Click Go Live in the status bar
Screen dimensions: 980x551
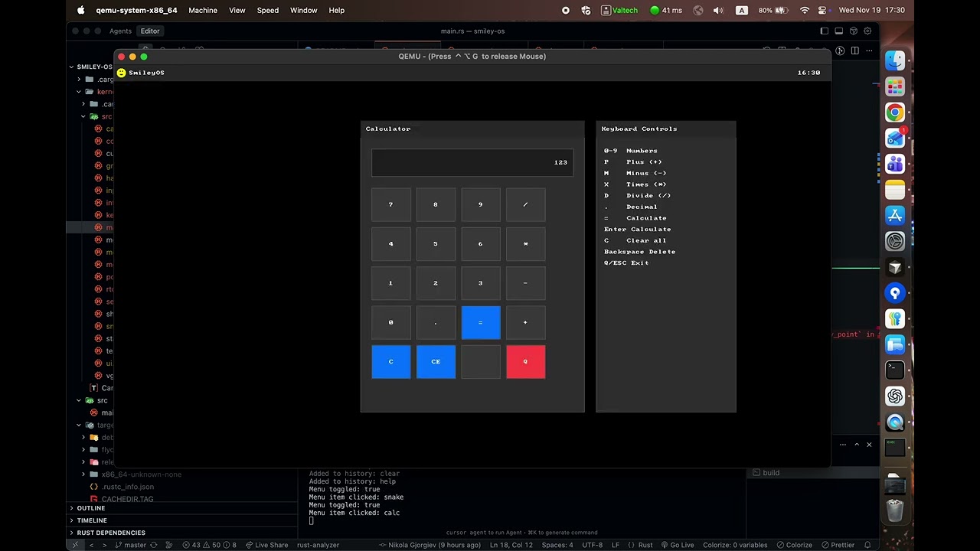pyautogui.click(x=676, y=545)
